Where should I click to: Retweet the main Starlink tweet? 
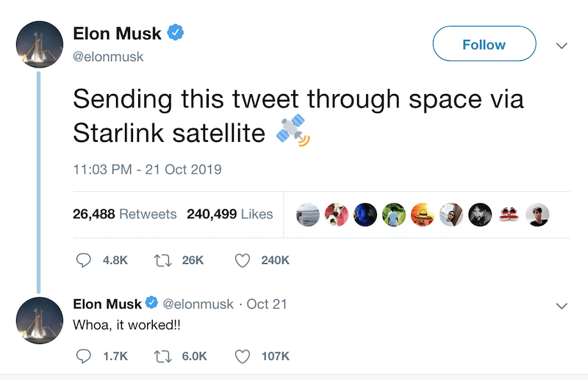click(162, 260)
